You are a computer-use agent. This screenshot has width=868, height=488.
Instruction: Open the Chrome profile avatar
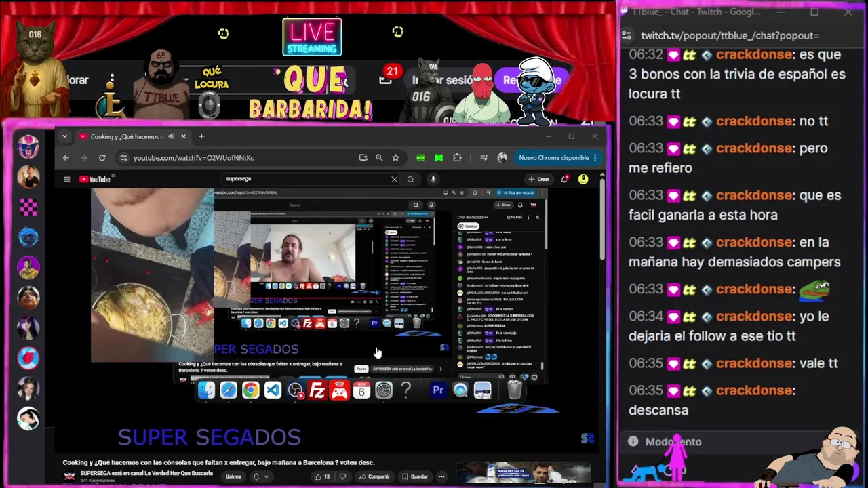[x=502, y=158]
